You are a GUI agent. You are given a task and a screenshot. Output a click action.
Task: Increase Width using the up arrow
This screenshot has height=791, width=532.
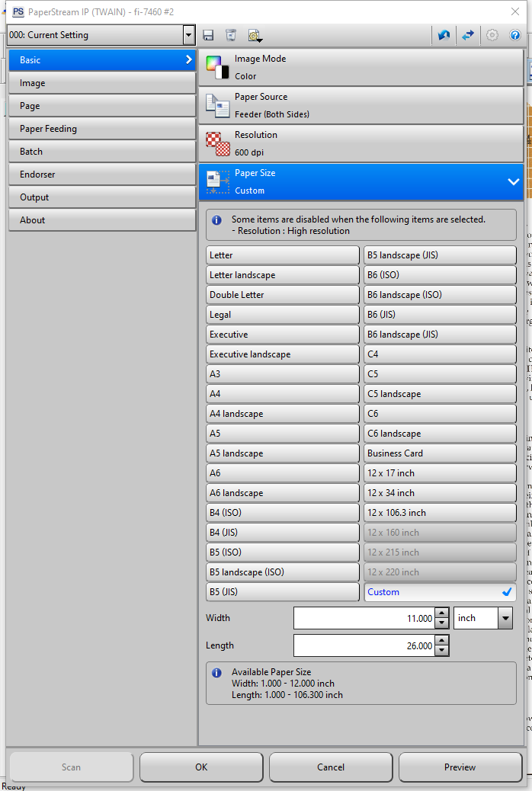441,613
